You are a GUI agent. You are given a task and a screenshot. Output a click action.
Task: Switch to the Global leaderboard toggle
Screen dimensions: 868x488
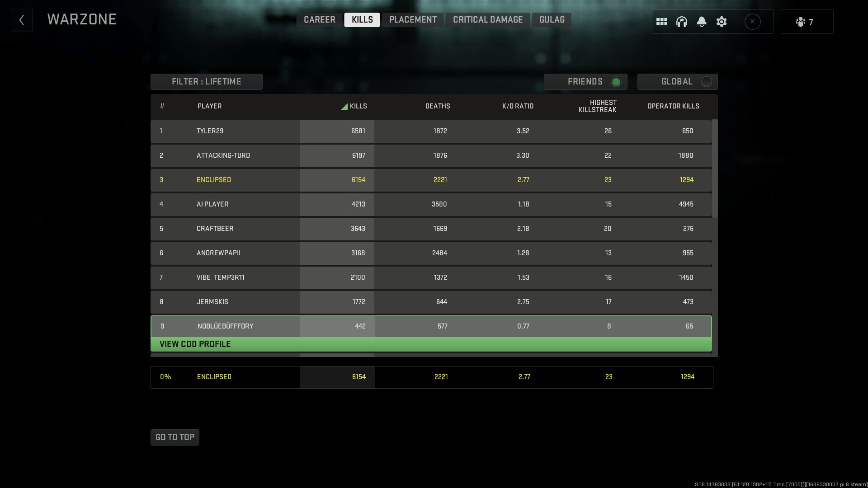pos(706,82)
